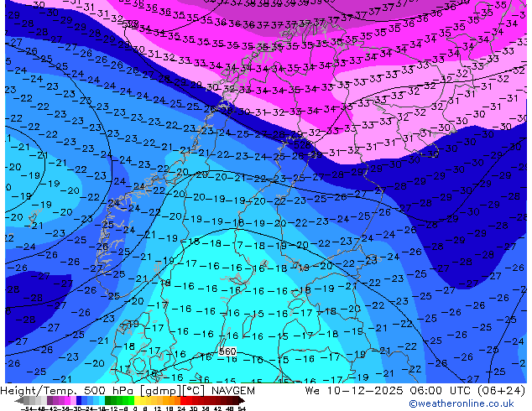Pick the magenta legend swatch near -36
The image size is (532, 411).
pyautogui.click(x=67, y=400)
